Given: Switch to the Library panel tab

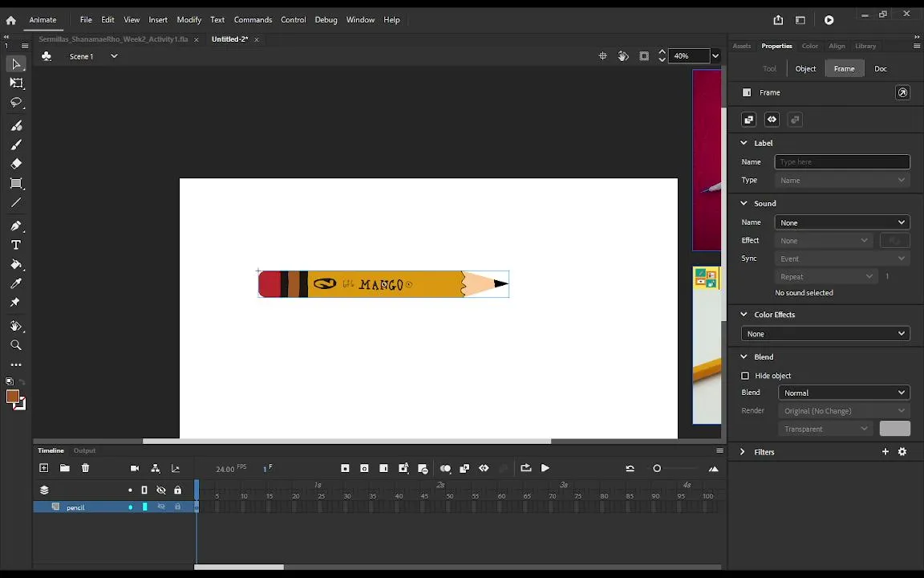Looking at the screenshot, I should coord(865,46).
